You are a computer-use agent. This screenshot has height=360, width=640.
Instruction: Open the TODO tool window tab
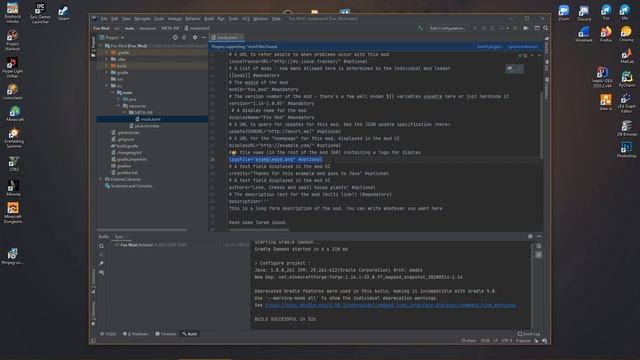(108, 334)
